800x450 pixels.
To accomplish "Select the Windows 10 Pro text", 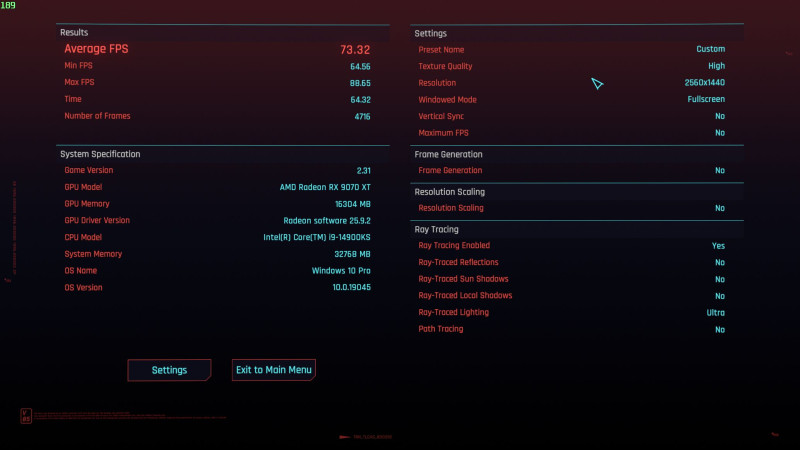I will (x=341, y=271).
